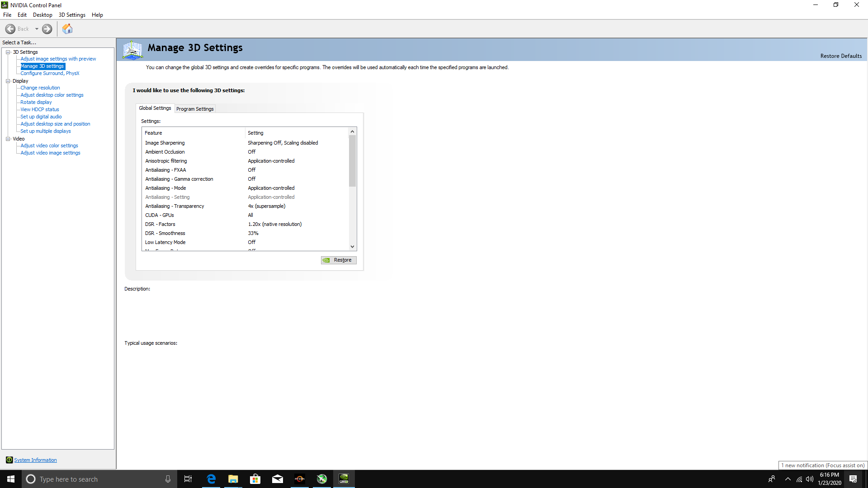Open Microsoft Store taskbar icon
The image size is (868, 488).
255,479
